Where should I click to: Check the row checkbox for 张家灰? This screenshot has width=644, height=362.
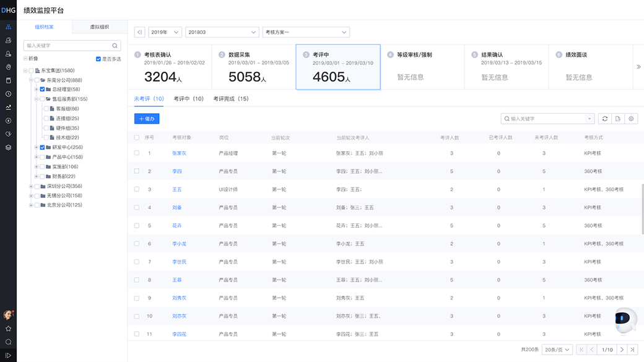click(137, 153)
